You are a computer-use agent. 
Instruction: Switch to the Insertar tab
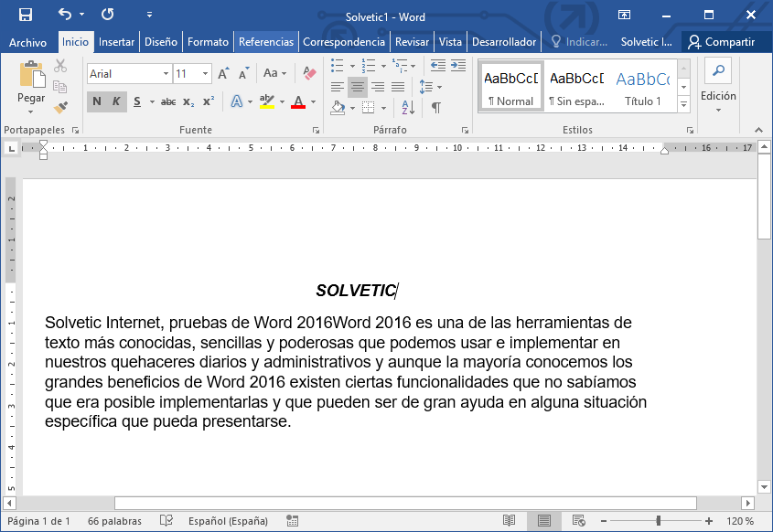coord(116,42)
